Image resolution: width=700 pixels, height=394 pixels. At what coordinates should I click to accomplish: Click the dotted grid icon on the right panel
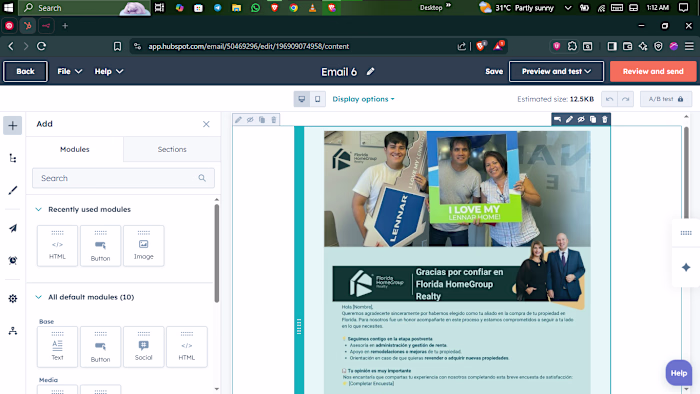(x=686, y=233)
